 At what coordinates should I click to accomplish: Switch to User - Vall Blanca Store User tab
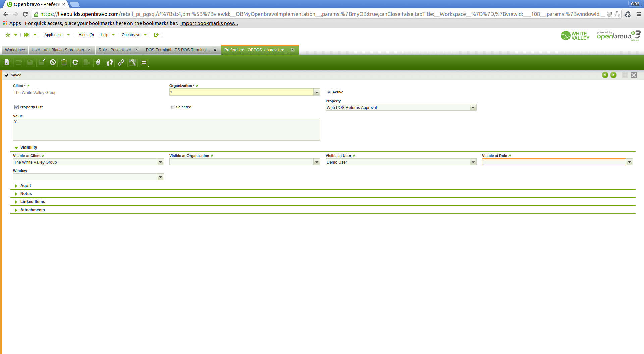[x=58, y=50]
